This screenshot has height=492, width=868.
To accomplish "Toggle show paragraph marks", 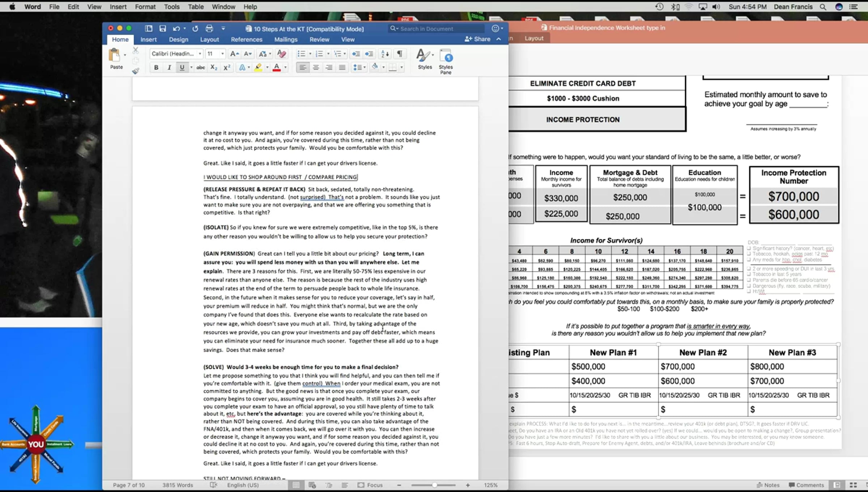I will click(400, 54).
